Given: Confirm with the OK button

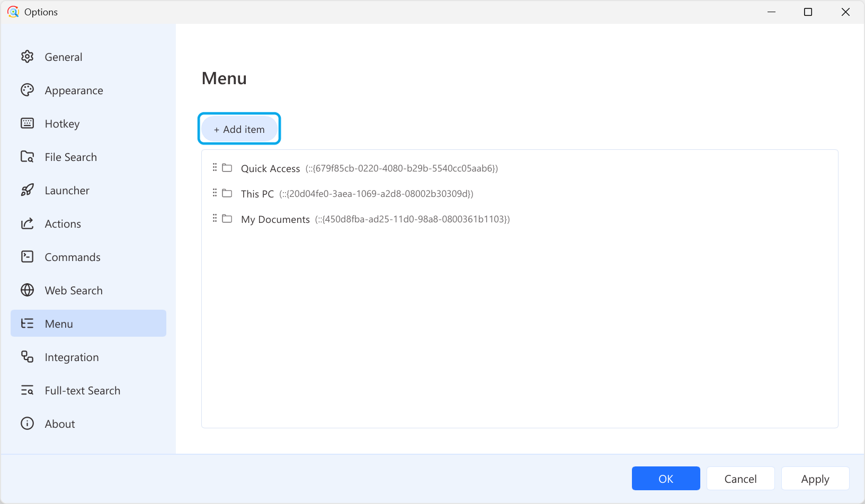Looking at the screenshot, I should coord(666,479).
